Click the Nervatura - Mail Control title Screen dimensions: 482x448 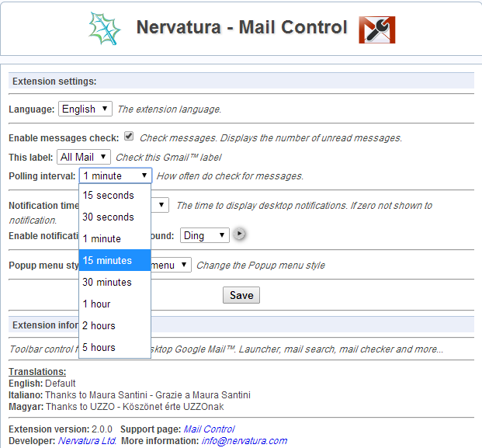241,27
